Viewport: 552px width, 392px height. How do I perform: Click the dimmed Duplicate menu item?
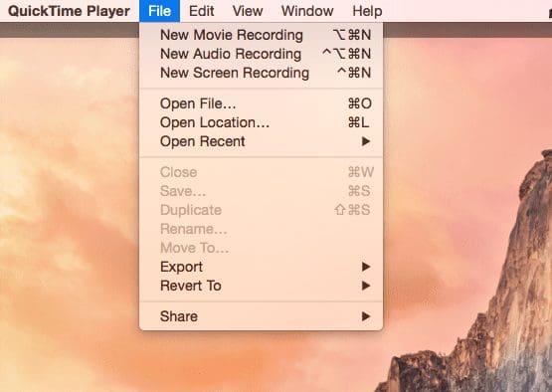click(262, 210)
